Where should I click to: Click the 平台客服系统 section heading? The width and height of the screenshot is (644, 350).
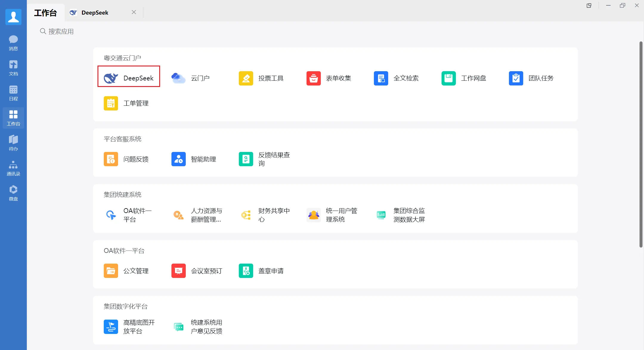click(x=122, y=139)
